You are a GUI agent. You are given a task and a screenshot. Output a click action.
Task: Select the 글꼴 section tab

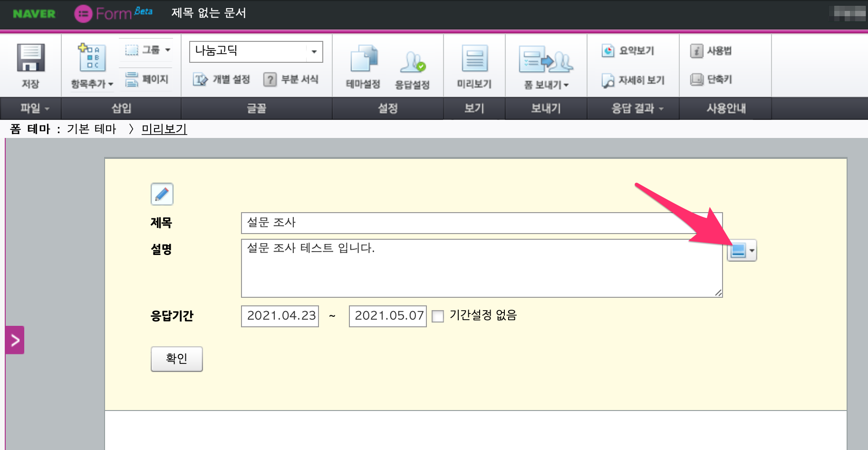(257, 108)
